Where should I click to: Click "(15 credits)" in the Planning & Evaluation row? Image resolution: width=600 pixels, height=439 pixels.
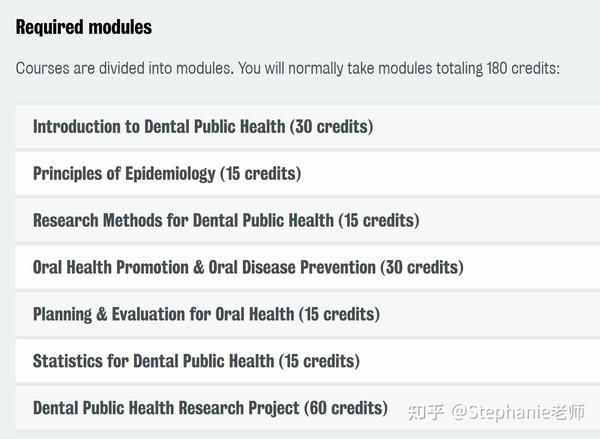pos(339,314)
